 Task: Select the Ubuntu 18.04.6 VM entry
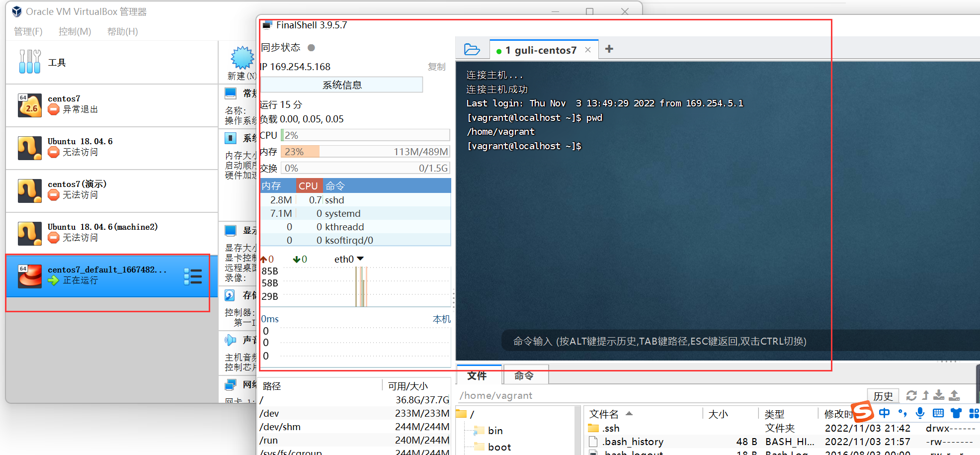click(112, 148)
